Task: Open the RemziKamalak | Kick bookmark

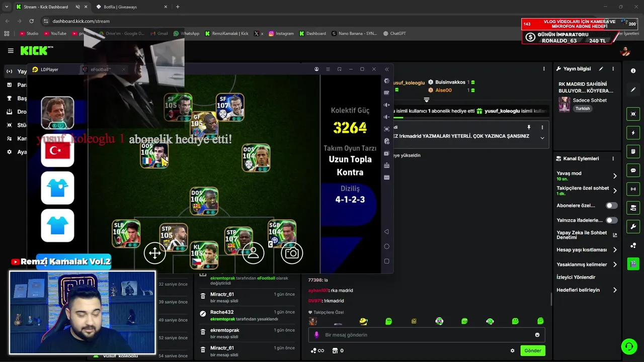Action: [x=226, y=33]
